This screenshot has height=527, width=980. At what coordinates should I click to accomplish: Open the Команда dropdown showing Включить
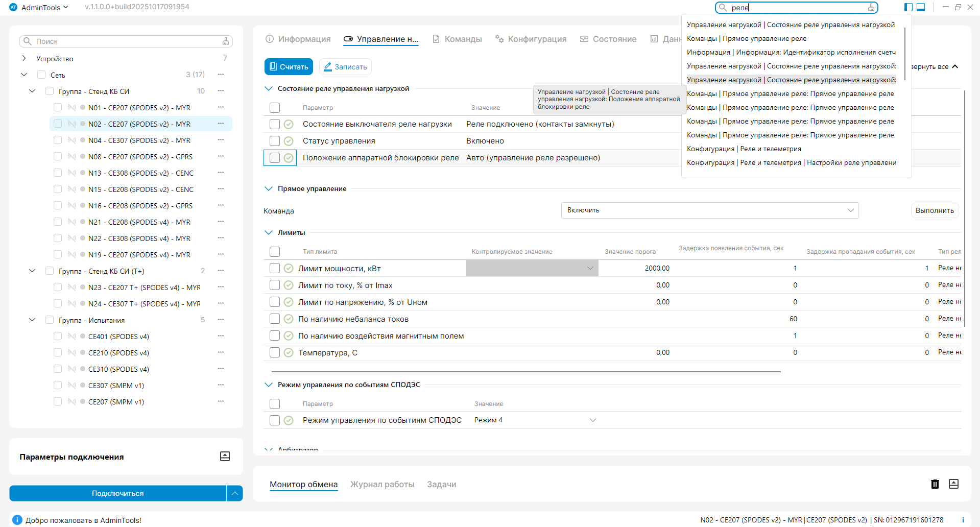pyautogui.click(x=709, y=210)
